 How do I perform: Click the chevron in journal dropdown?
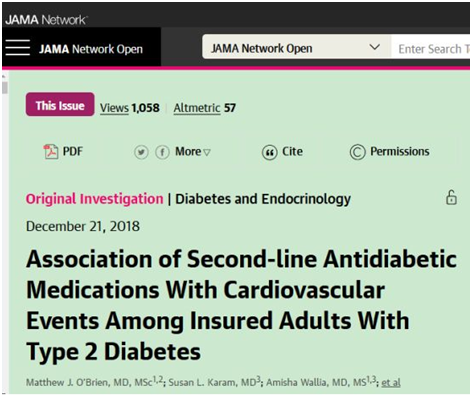(375, 47)
